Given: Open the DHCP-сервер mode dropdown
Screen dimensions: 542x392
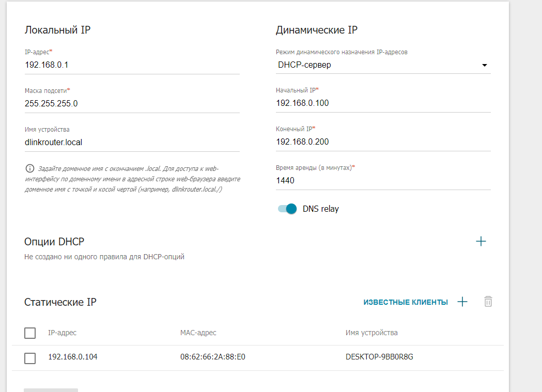Looking at the screenshot, I should pos(383,65).
